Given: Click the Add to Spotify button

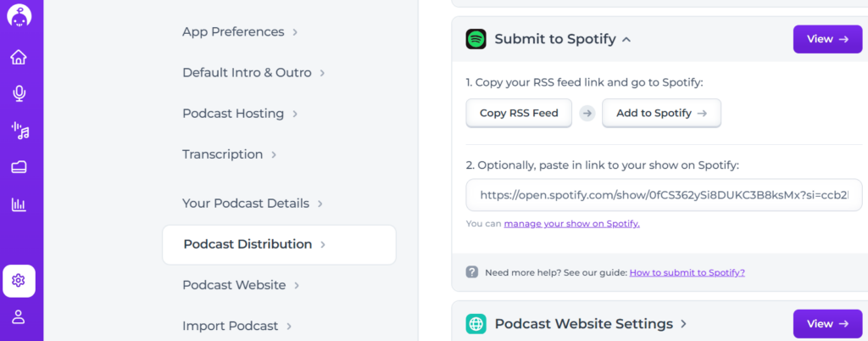Looking at the screenshot, I should pos(661,114).
